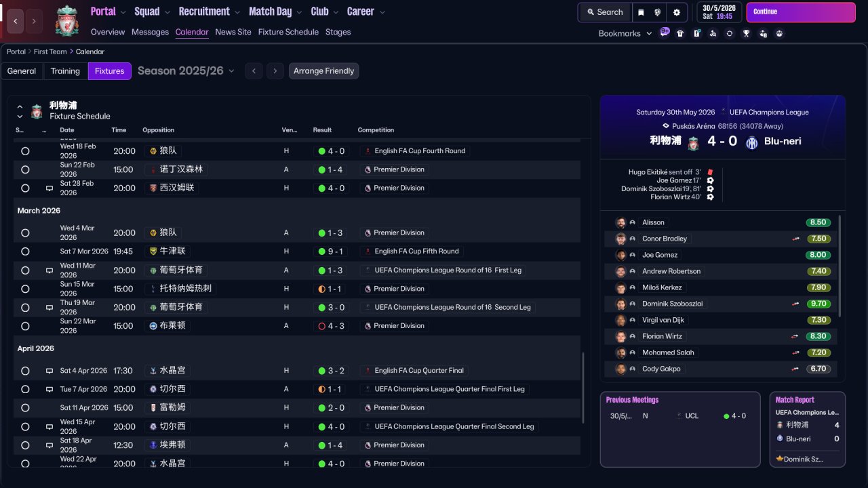
Task: Click the last squad group bookmark icon
Action: (x=779, y=33)
